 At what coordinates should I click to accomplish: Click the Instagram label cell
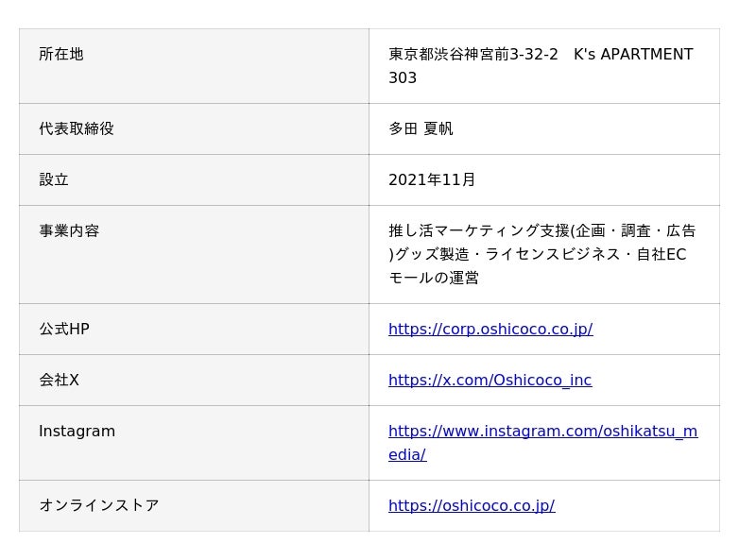[x=77, y=432]
